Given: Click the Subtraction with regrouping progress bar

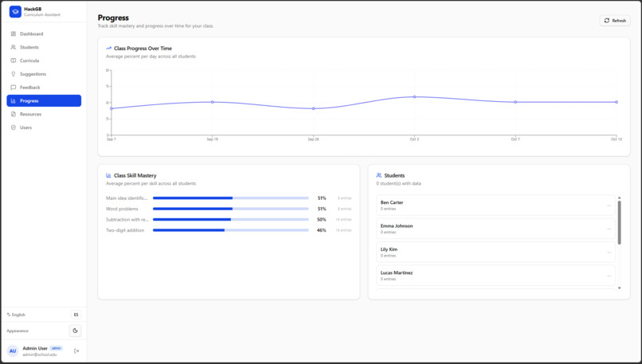Looking at the screenshot, I should point(230,220).
